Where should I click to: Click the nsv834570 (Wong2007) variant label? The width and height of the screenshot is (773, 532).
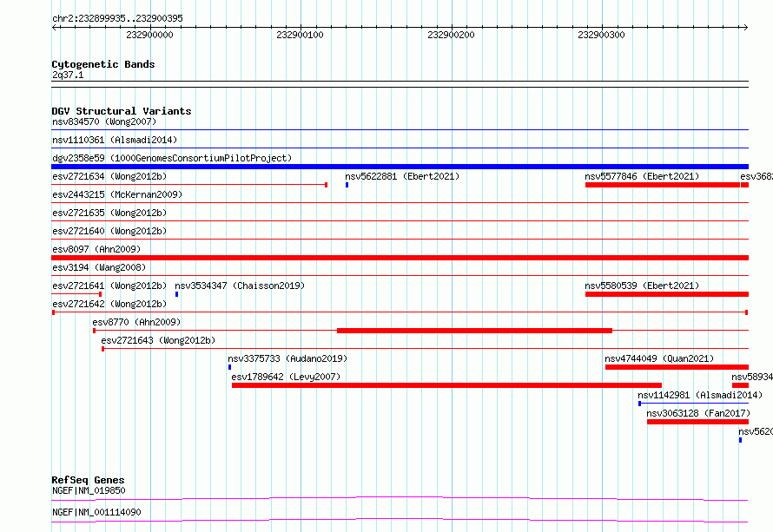(104, 122)
